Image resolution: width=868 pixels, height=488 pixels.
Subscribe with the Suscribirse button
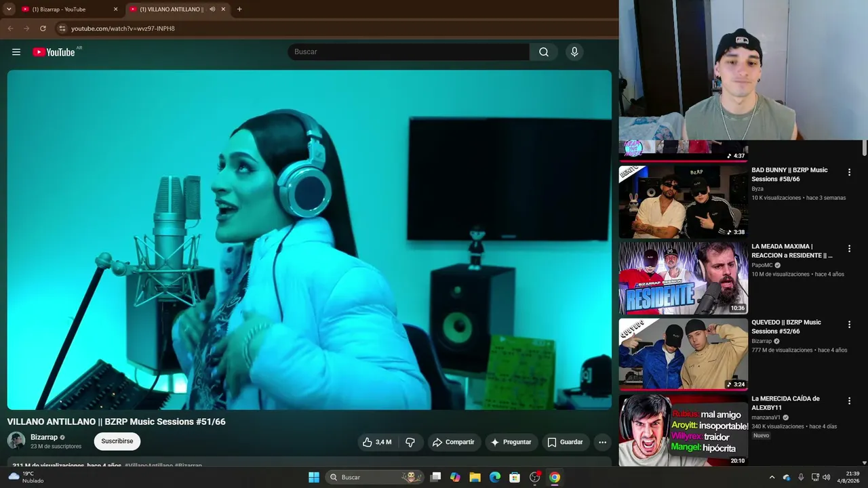pyautogui.click(x=117, y=441)
